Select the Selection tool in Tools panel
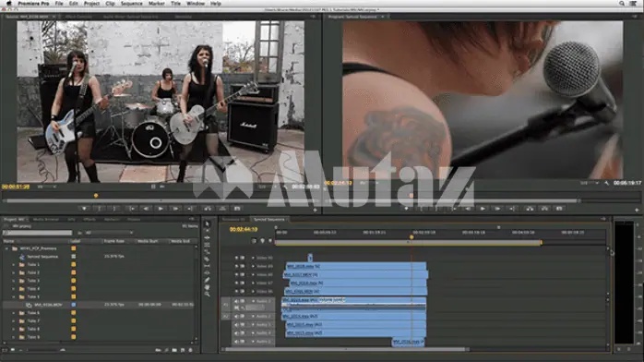Image resolution: width=644 pixels, height=362 pixels. pyautogui.click(x=207, y=223)
